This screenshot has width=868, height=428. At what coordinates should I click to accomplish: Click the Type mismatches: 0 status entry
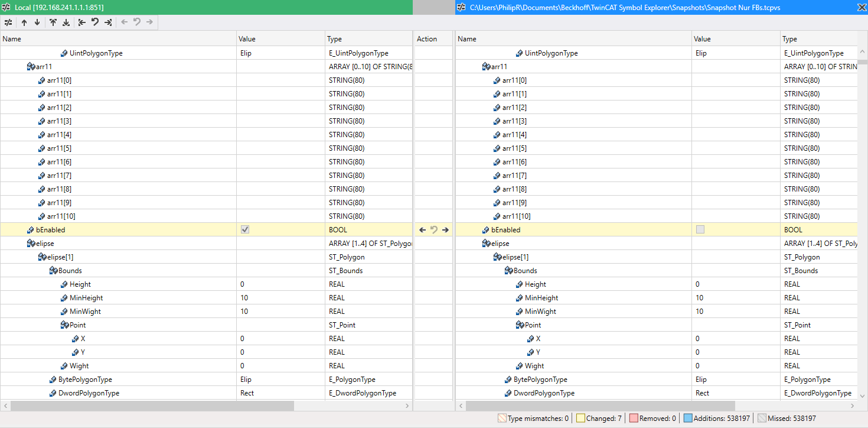tap(533, 419)
